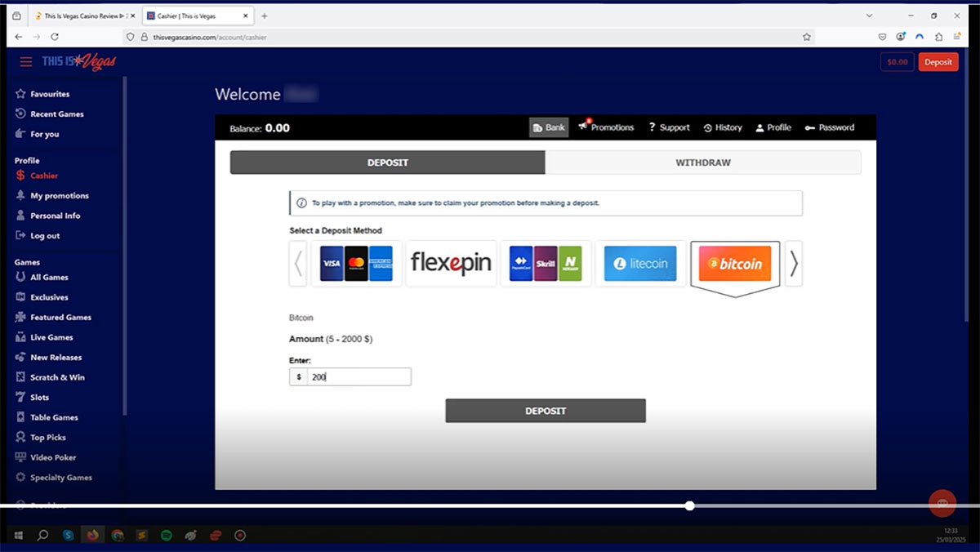Open Video Poker category
980x552 pixels.
(x=52, y=457)
